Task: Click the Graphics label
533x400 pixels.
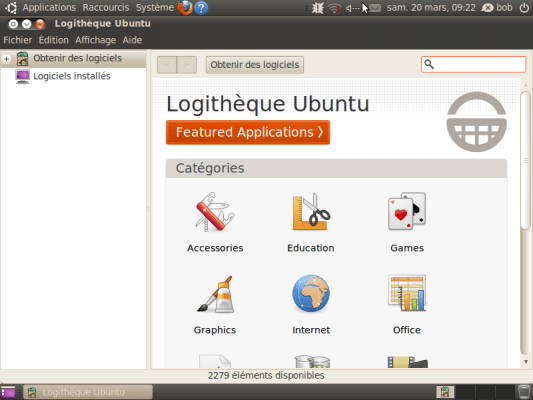Action: click(215, 330)
